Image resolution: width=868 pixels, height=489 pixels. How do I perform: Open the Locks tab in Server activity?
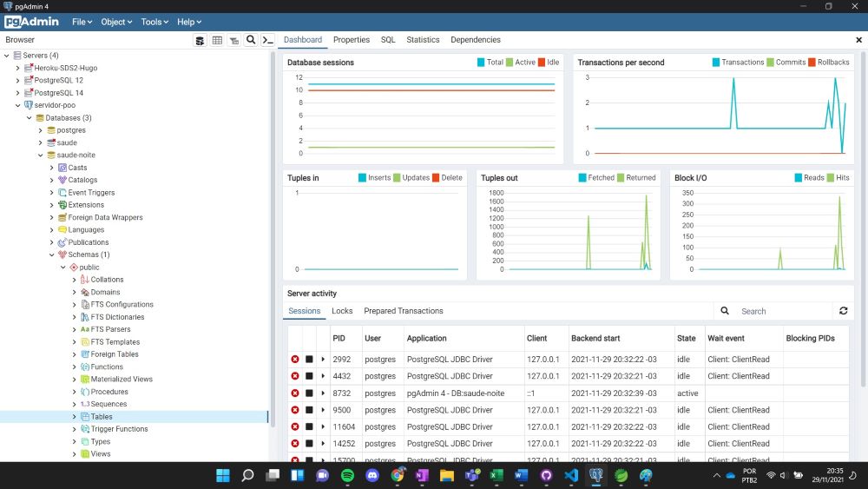[x=342, y=311]
